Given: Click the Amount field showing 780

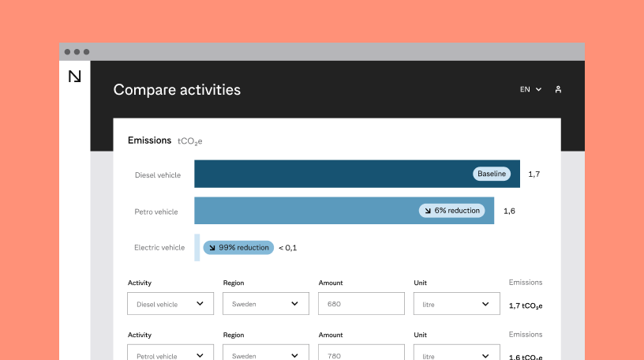Looking at the screenshot, I should pos(361,353).
